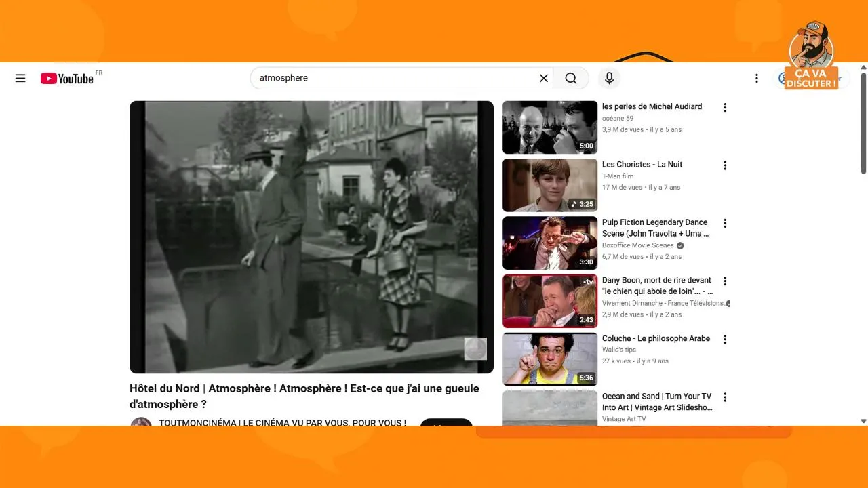Screen dimensions: 868x488
Task: Open the 'les perles de Michel Audiard' thumbnail
Action: point(550,127)
